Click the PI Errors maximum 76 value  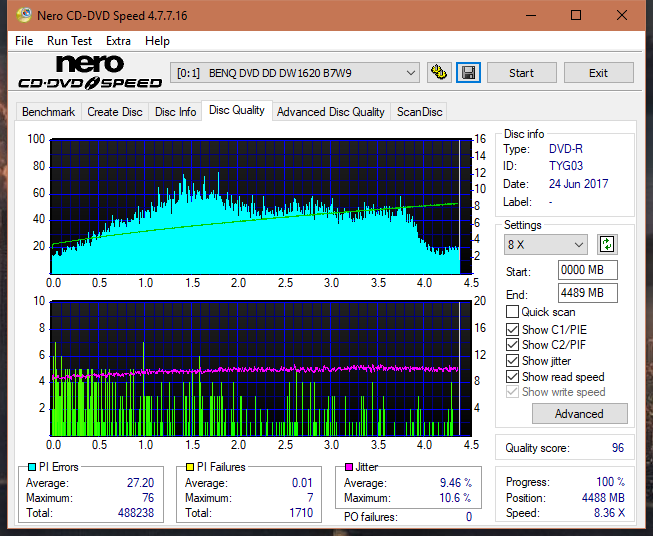pos(148,498)
